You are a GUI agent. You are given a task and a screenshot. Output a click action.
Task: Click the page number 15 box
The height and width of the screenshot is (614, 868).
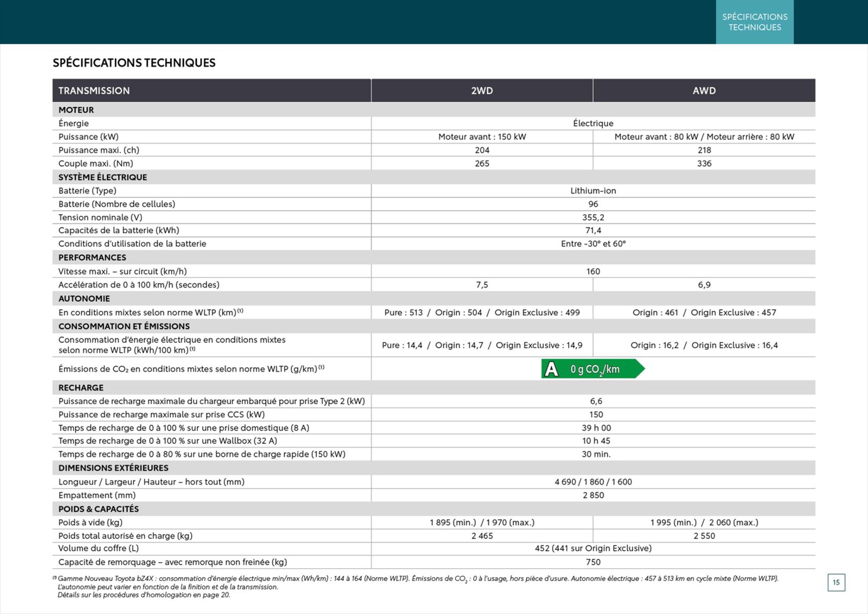(836, 582)
